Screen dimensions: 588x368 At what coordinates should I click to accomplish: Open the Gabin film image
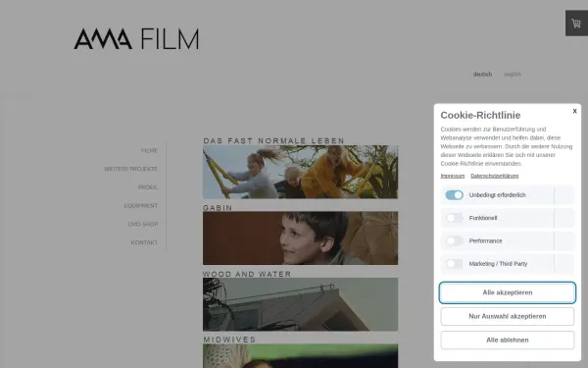[301, 238]
